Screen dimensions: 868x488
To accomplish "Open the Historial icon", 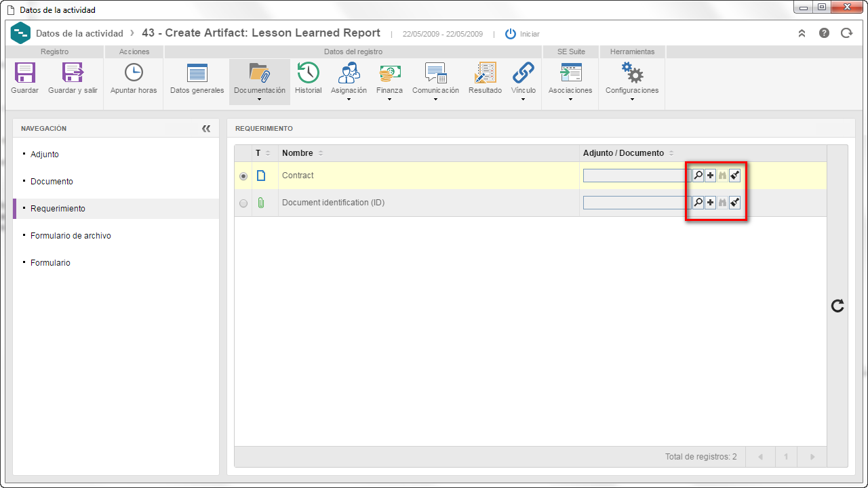I will click(309, 73).
